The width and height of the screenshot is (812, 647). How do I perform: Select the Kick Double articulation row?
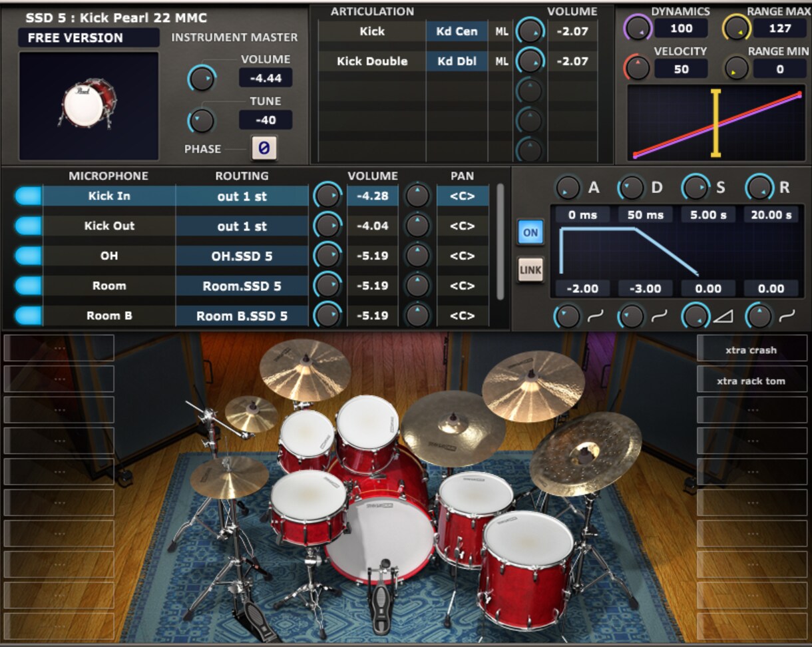point(372,61)
